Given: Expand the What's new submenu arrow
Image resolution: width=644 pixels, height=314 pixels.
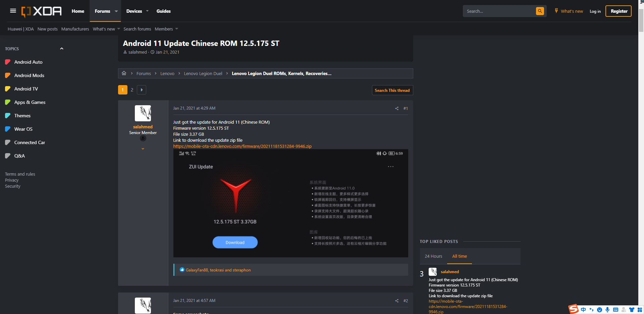Looking at the screenshot, I should (x=118, y=29).
